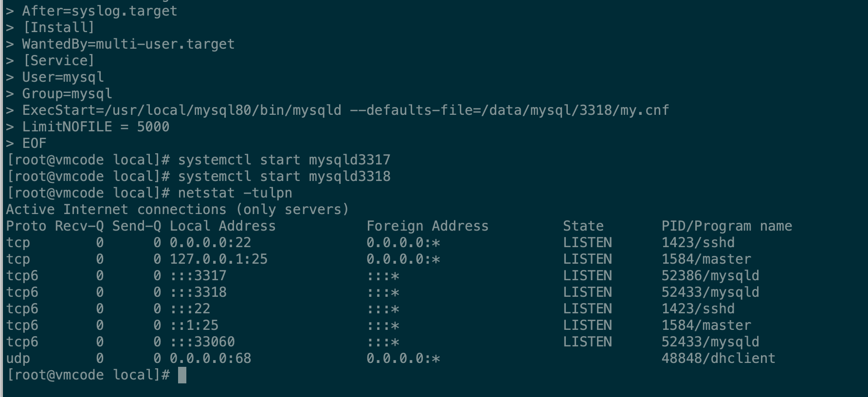The image size is (868, 397).
Task: Click the 'PID/Program name' column header
Action: 726,226
